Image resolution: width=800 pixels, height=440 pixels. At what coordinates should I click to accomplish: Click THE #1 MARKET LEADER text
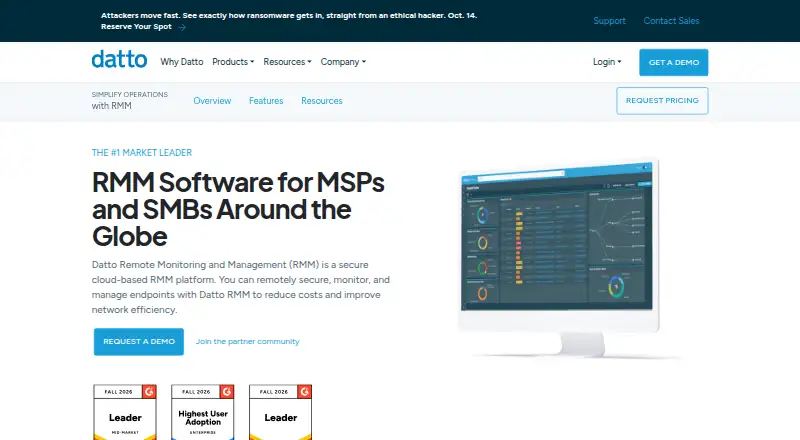[x=142, y=153]
